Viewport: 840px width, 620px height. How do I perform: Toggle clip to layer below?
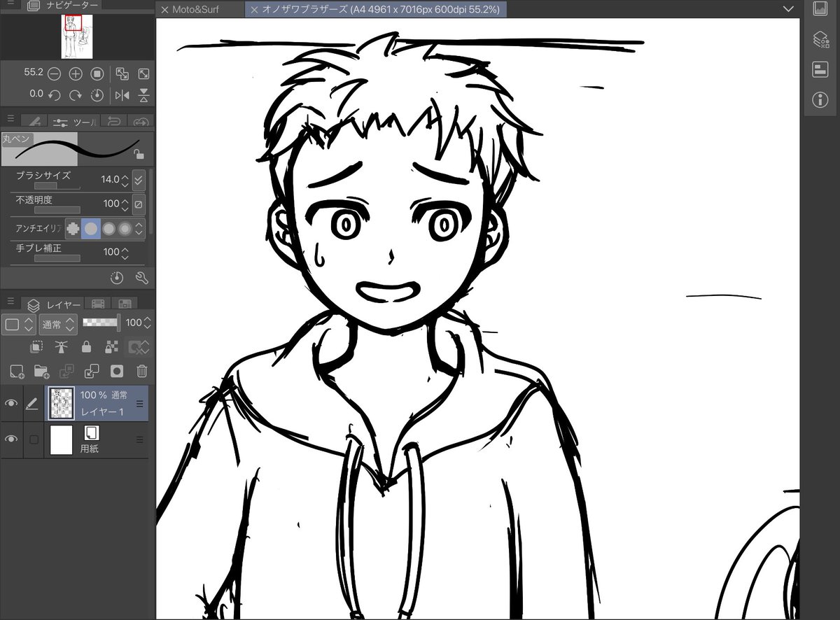37,346
